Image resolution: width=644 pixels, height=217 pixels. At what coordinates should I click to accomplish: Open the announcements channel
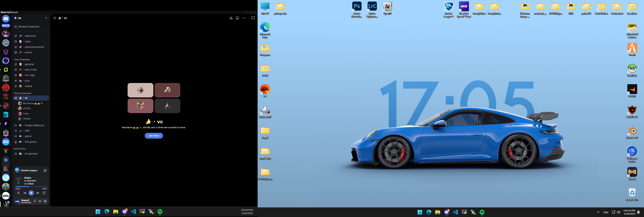tap(34, 47)
